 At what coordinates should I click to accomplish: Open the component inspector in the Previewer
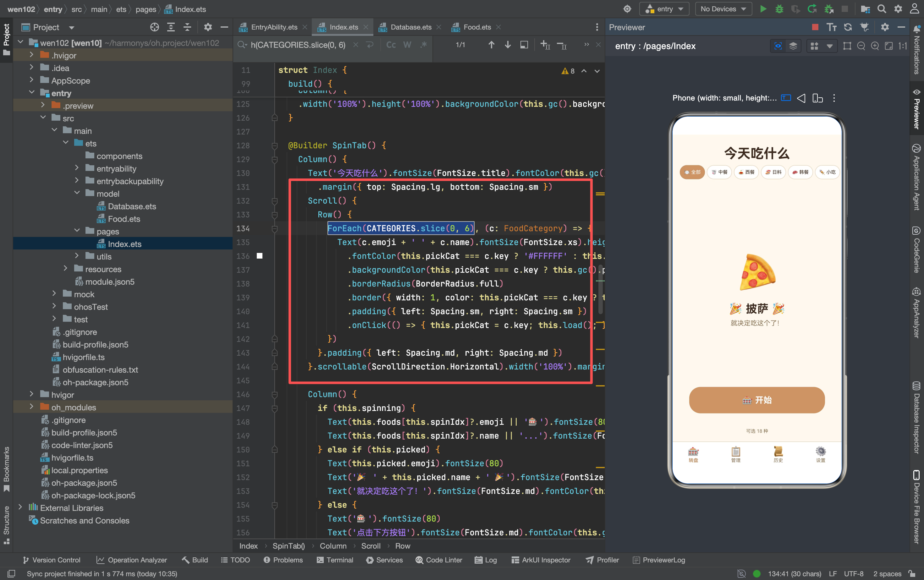(778, 46)
